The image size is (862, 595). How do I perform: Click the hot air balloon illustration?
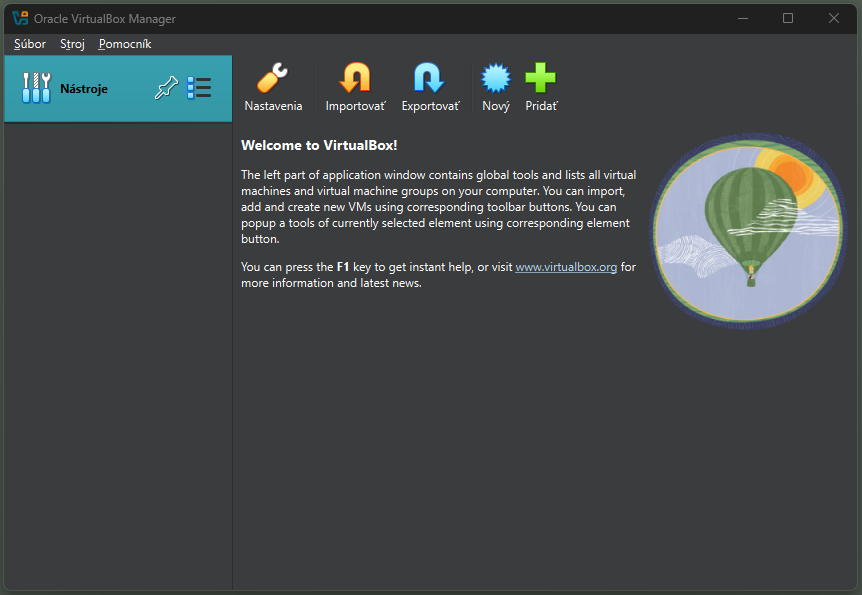[x=749, y=232]
